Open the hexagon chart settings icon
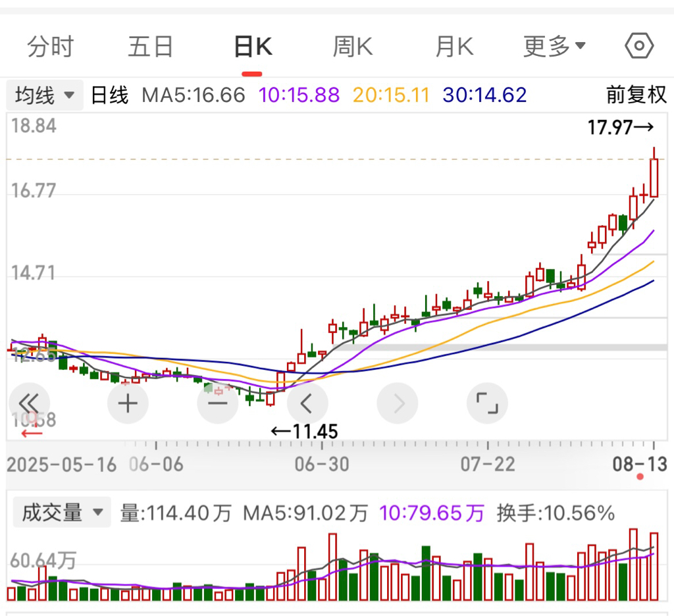This screenshot has height=616, width=674. coord(639,45)
